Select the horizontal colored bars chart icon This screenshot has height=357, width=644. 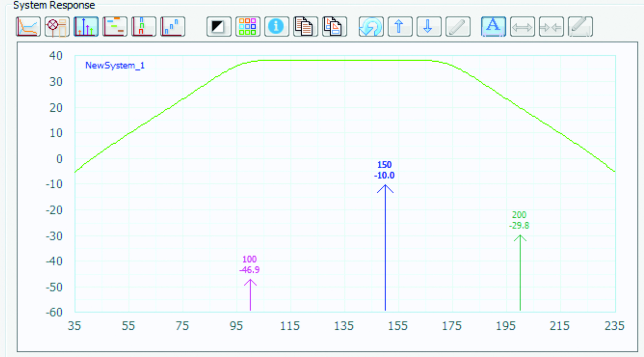pyautogui.click(x=115, y=27)
